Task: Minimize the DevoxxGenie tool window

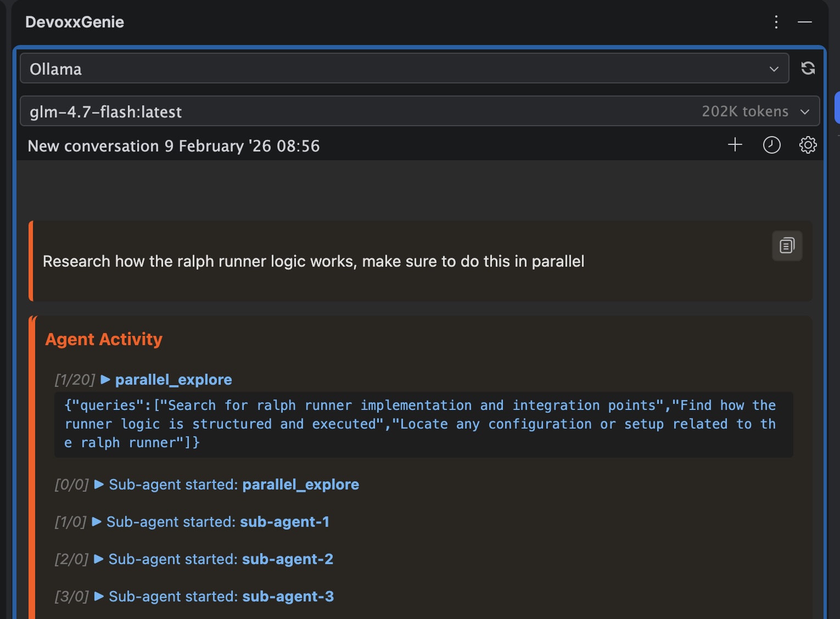Action: (x=805, y=22)
